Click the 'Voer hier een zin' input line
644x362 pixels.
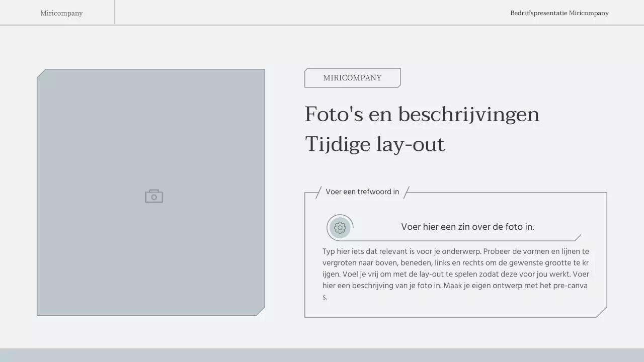point(467,227)
